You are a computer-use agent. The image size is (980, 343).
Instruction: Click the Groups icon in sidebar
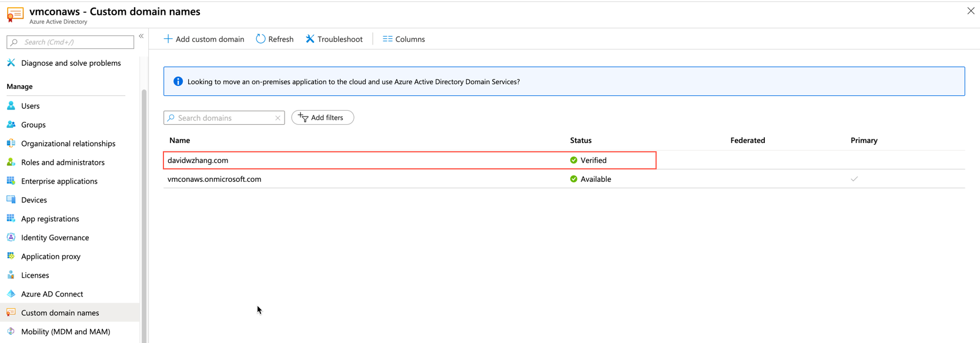point(11,125)
